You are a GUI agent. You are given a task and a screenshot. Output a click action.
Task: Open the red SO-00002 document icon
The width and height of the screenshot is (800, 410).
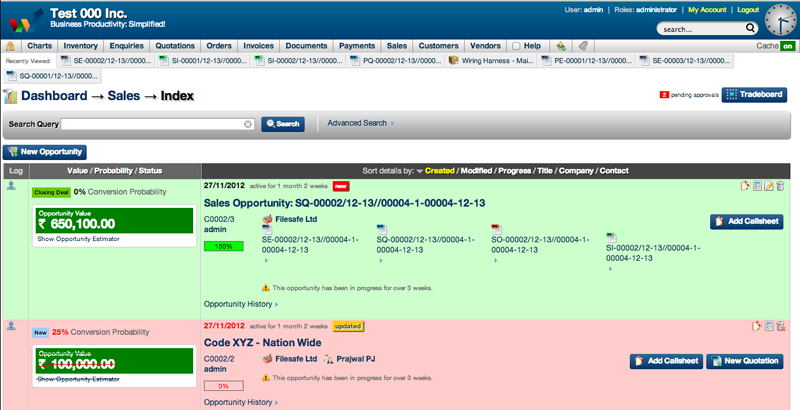(496, 229)
